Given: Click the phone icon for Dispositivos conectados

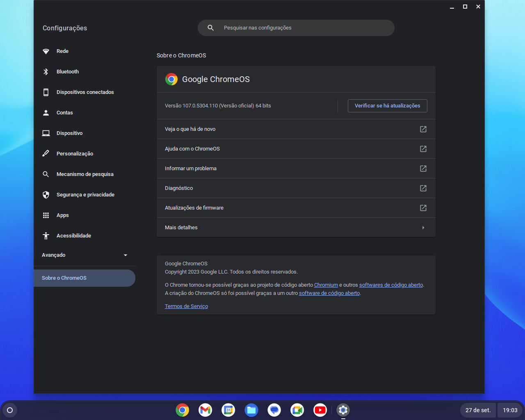Looking at the screenshot, I should point(46,92).
